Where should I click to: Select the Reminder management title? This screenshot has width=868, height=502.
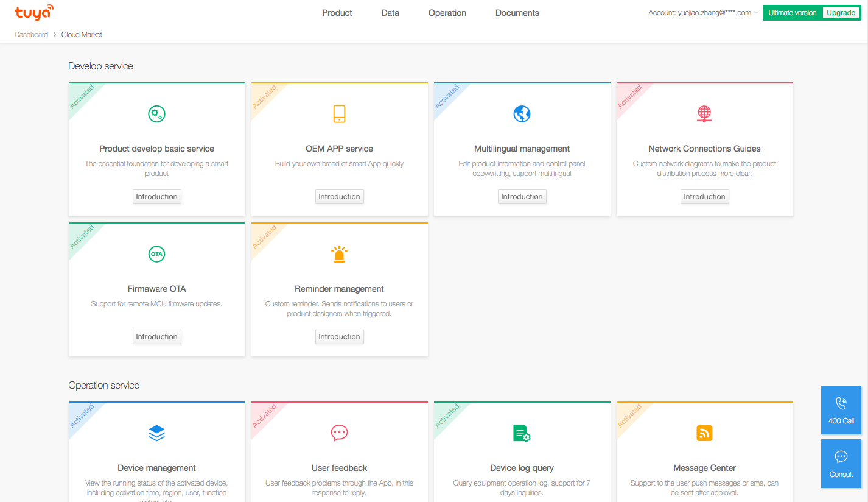click(x=340, y=289)
